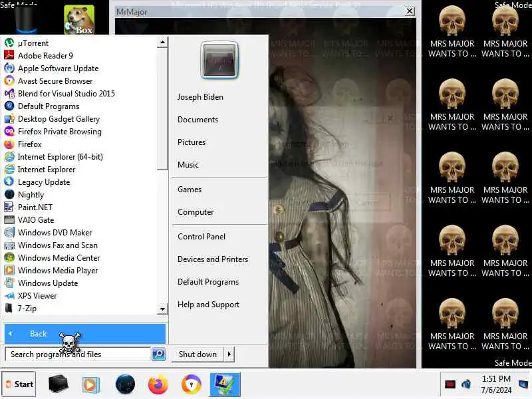Open Pictures from the Start menu
532x399 pixels.
pos(192,142)
